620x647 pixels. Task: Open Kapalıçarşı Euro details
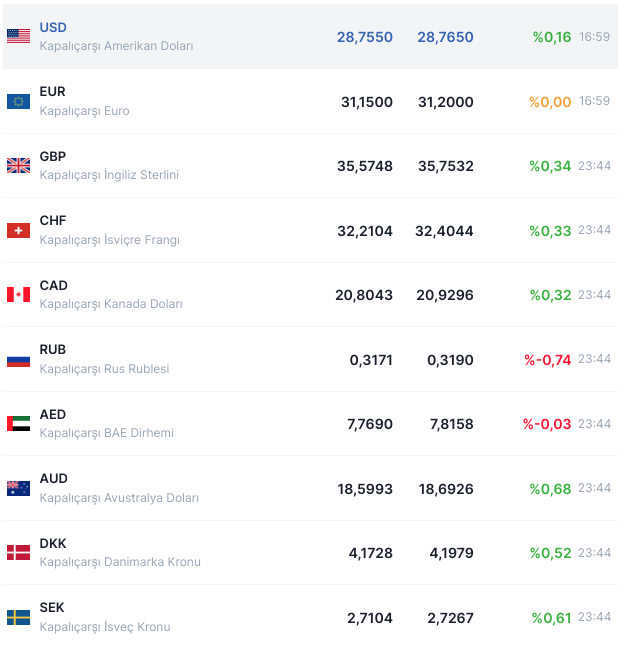(84, 111)
